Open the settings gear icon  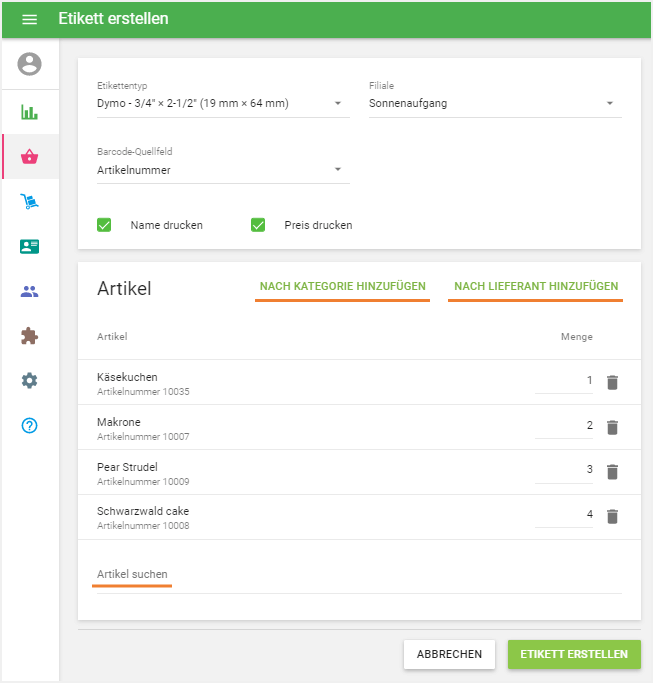coord(30,380)
